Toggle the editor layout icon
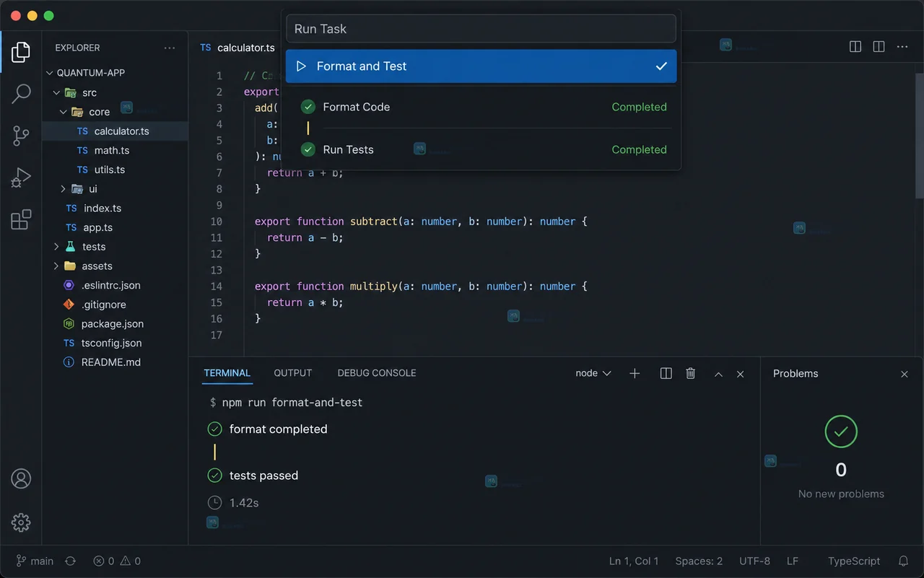The image size is (924, 578). pos(879,47)
